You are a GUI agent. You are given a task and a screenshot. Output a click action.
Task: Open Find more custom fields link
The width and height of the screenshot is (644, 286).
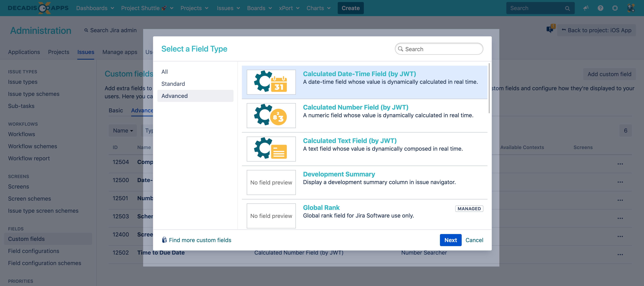pos(200,240)
